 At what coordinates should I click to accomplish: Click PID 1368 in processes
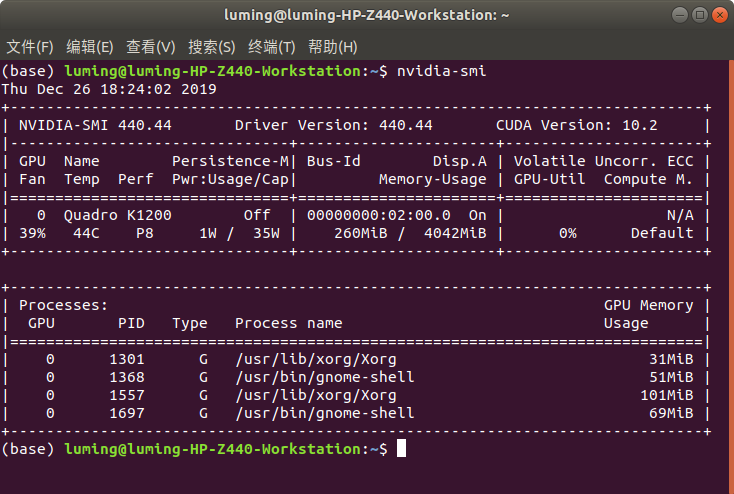(126, 377)
